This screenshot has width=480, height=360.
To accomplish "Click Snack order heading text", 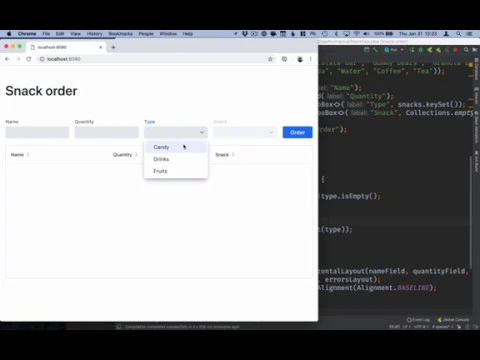I will point(41,91).
